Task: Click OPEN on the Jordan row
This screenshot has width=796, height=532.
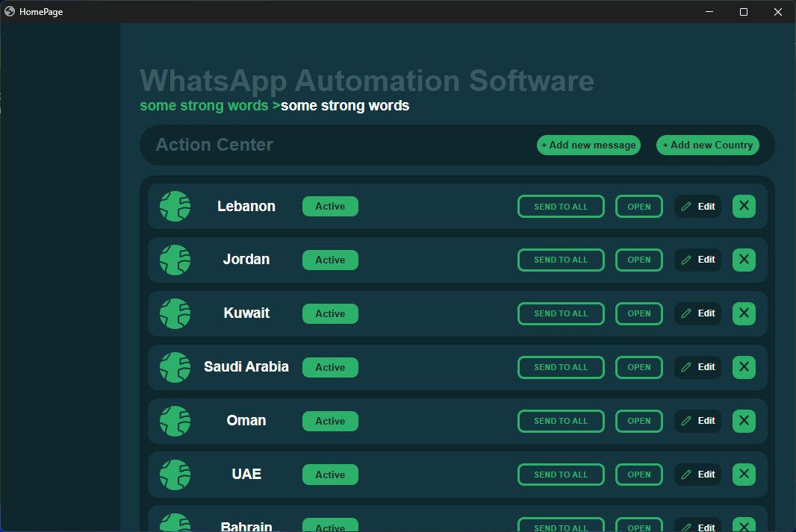Action: [x=639, y=260]
